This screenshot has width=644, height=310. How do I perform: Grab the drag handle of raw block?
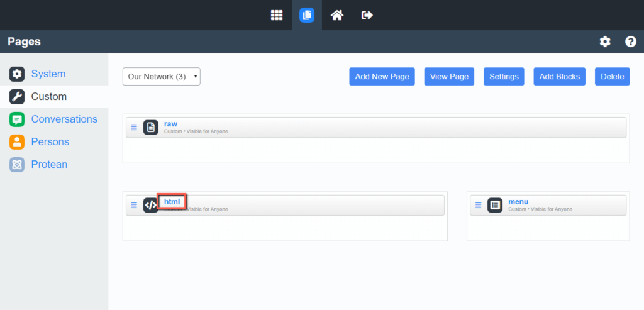pos(134,127)
